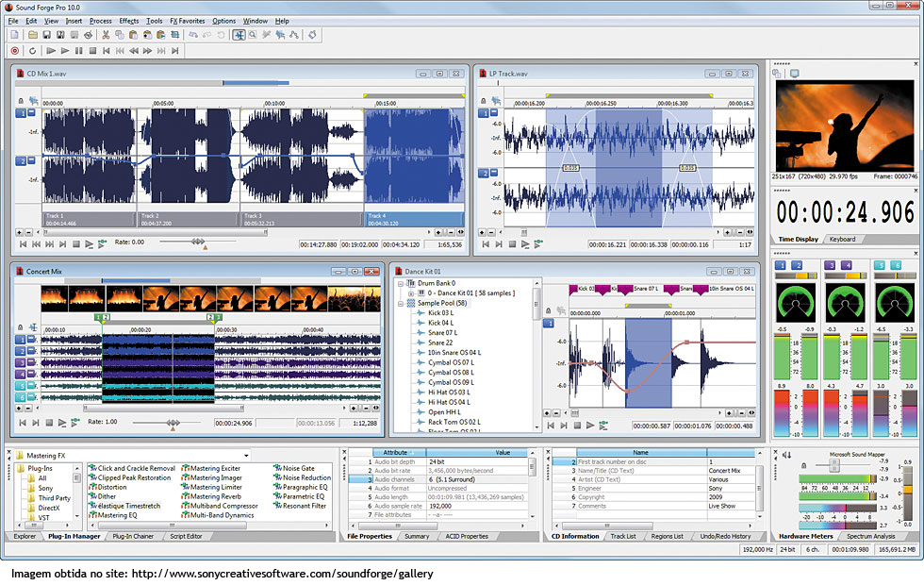Image resolution: width=924 pixels, height=585 pixels.
Task: Switch to the ACID Properties tab
Action: pyautogui.click(x=467, y=537)
